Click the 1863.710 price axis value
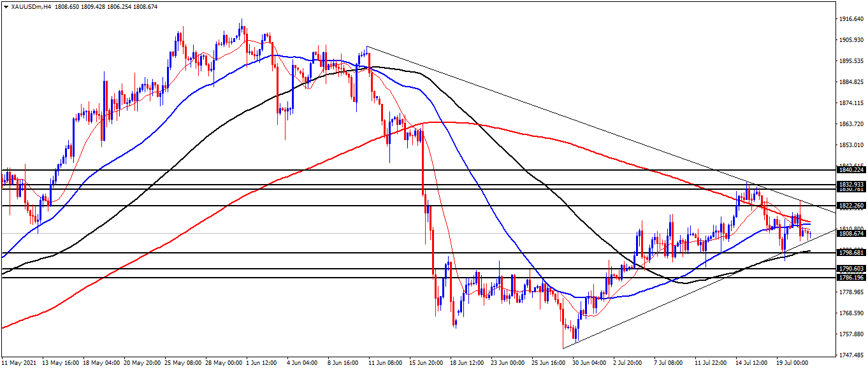Viewport: 868px width, 370px height. tap(852, 124)
